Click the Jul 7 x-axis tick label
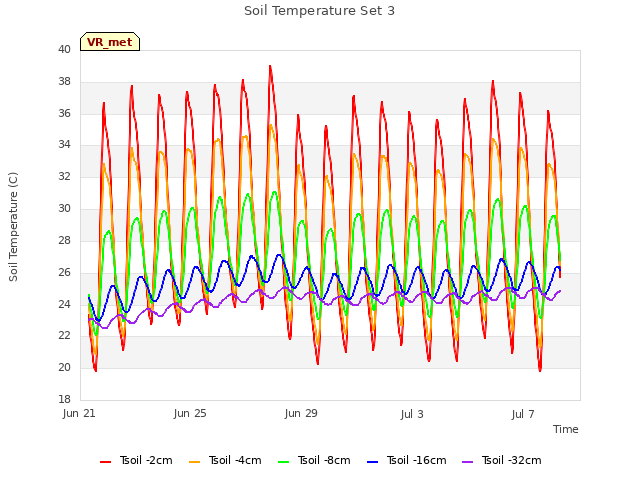The height and width of the screenshot is (480, 640). 523,414
